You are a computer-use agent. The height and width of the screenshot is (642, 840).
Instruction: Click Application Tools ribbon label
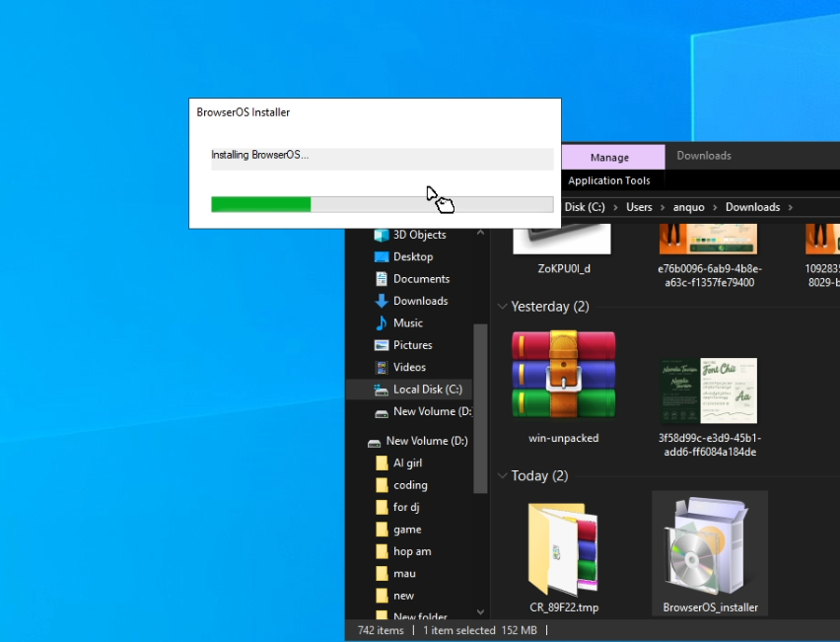pos(609,180)
